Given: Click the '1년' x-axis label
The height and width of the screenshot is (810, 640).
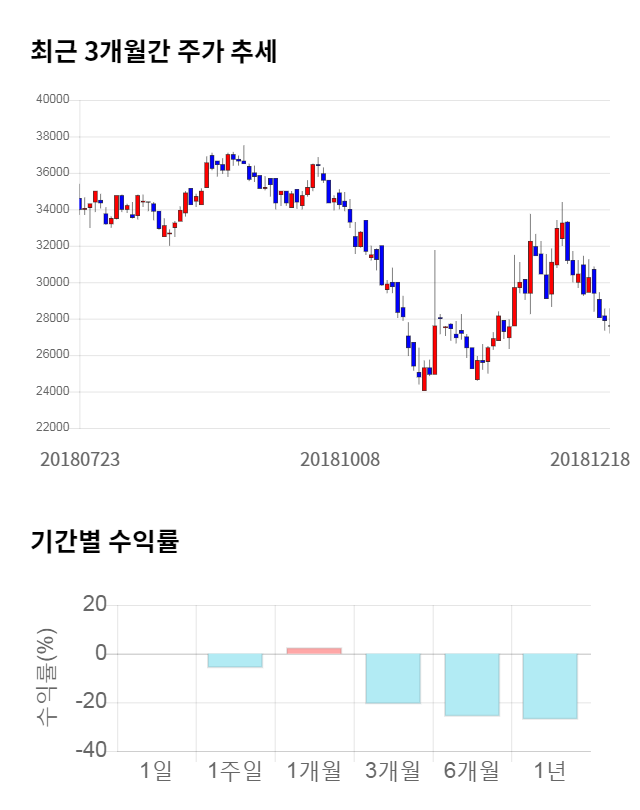Looking at the screenshot, I should click(550, 770).
